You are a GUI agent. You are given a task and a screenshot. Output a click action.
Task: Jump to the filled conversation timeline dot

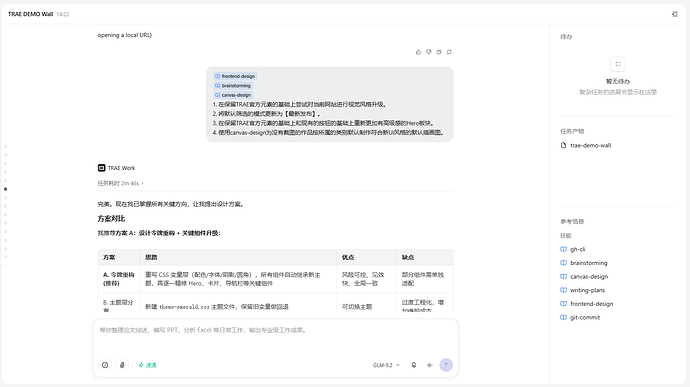(x=5, y=189)
